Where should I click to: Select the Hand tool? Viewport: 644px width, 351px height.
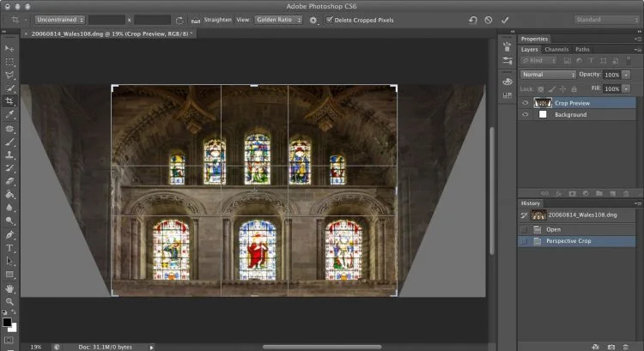point(9,288)
